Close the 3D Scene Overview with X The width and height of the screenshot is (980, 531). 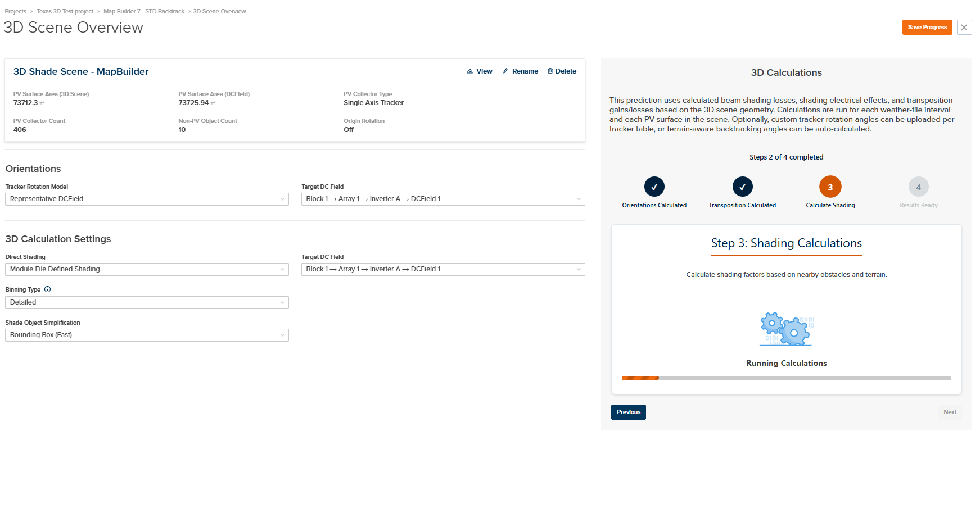(x=964, y=27)
